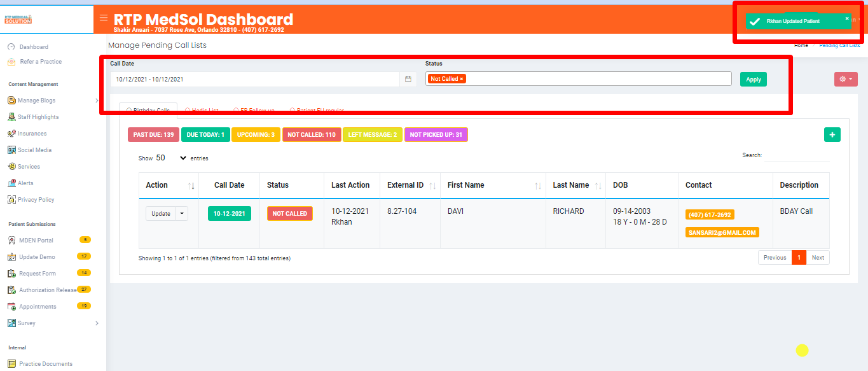Click Update for patient DAVI RICHARD
Screen dimensions: 868x371
tap(161, 214)
